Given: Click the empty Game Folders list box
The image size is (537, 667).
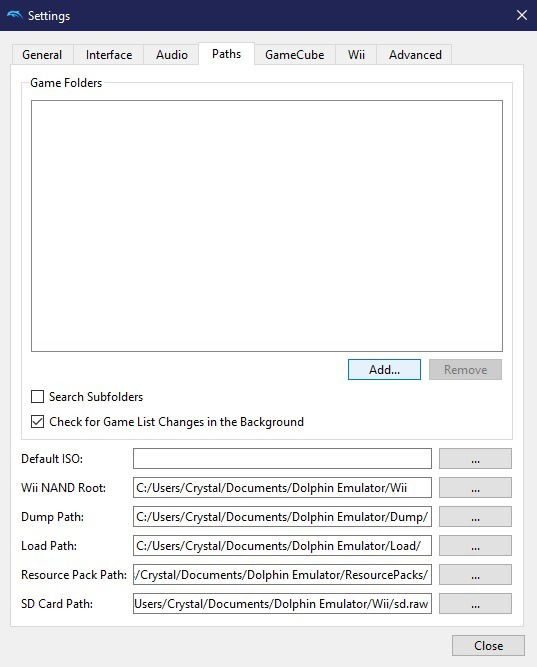Looking at the screenshot, I should point(267,226).
